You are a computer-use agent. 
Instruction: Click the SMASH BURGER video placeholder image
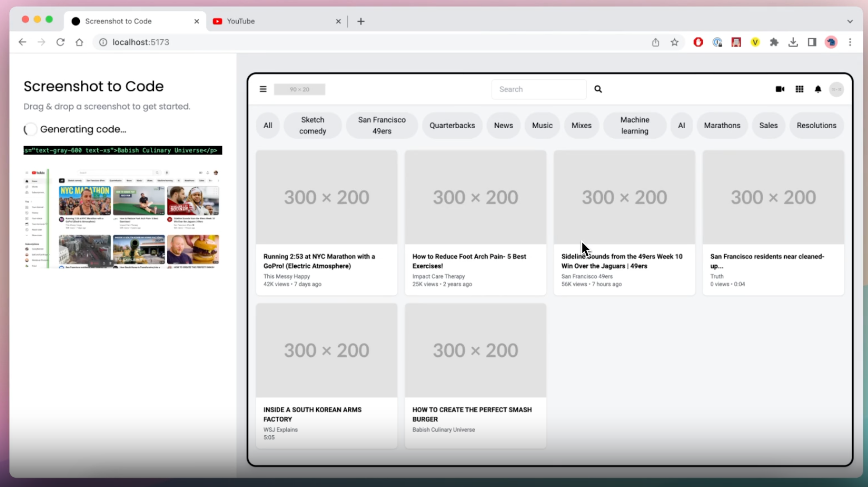475,350
